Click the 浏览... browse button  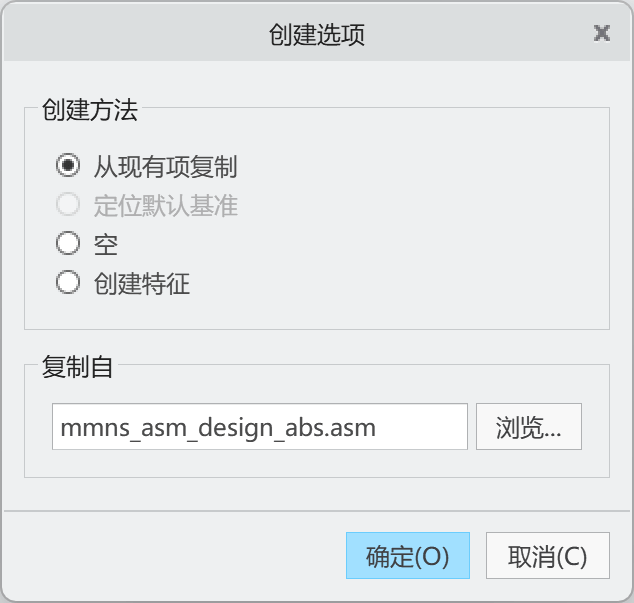tap(529, 426)
